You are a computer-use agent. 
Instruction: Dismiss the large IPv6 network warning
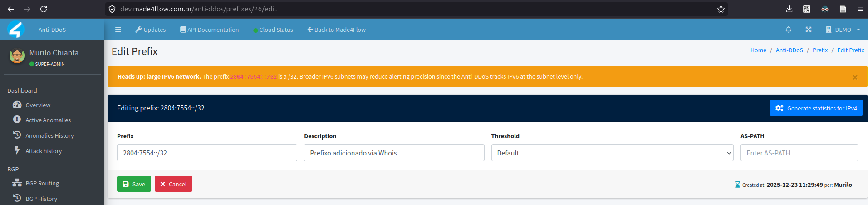855,77
